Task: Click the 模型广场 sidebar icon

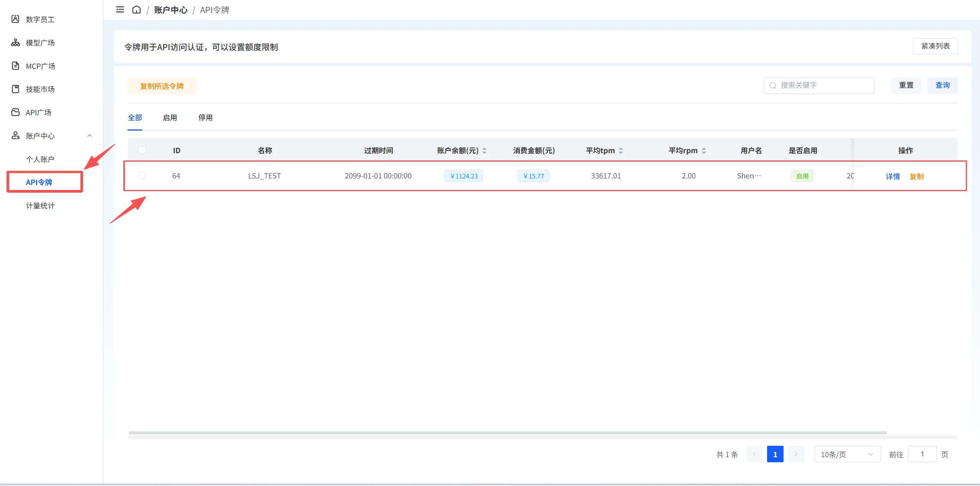Action: tap(15, 43)
